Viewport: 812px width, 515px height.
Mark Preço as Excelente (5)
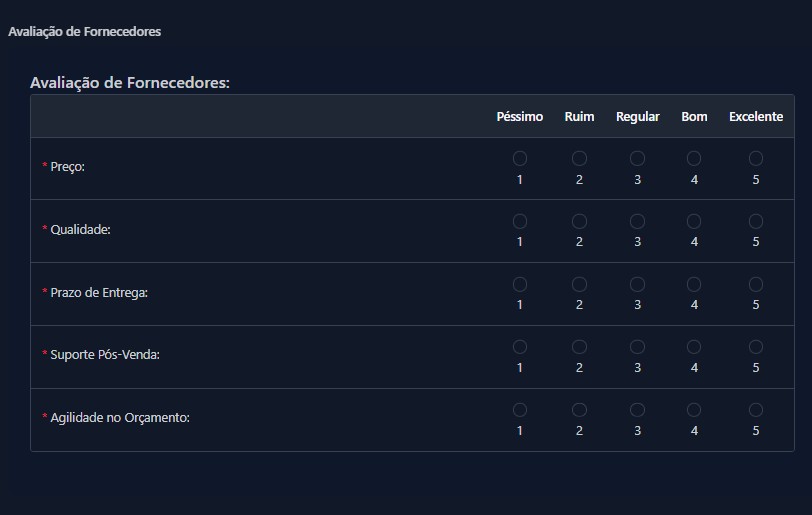[756, 158]
